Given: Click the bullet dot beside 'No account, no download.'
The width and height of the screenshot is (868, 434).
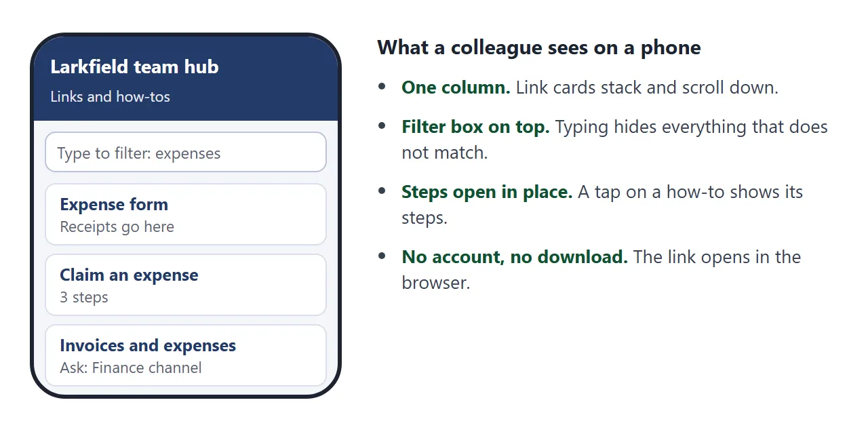Looking at the screenshot, I should 382,256.
